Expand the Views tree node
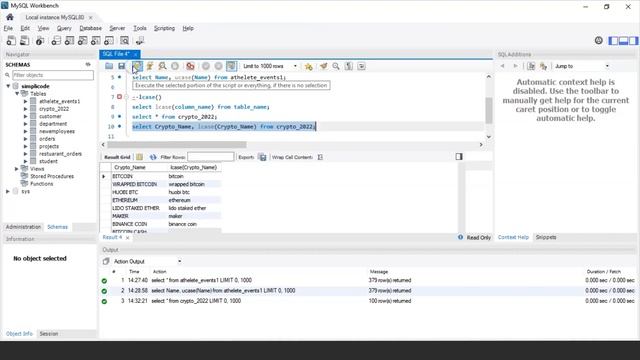Viewport: 640px width, 360px height. (17, 169)
